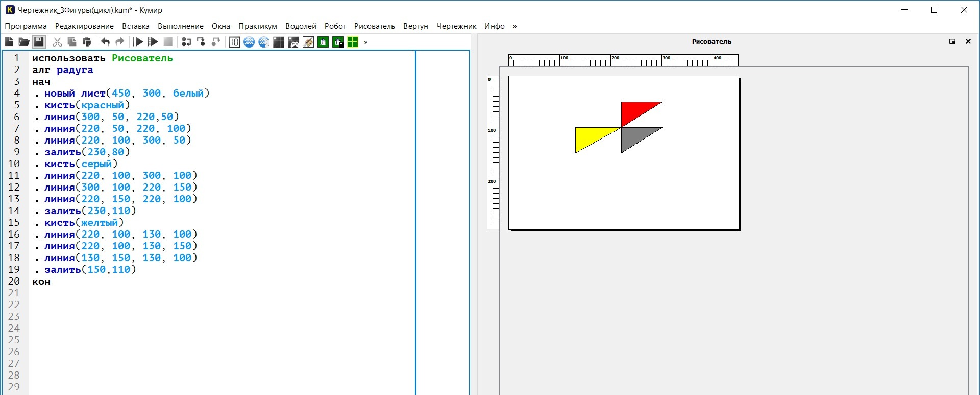This screenshot has width=980, height=395.
Task: Click code line 'использовать Рисователь'
Action: coord(103,58)
